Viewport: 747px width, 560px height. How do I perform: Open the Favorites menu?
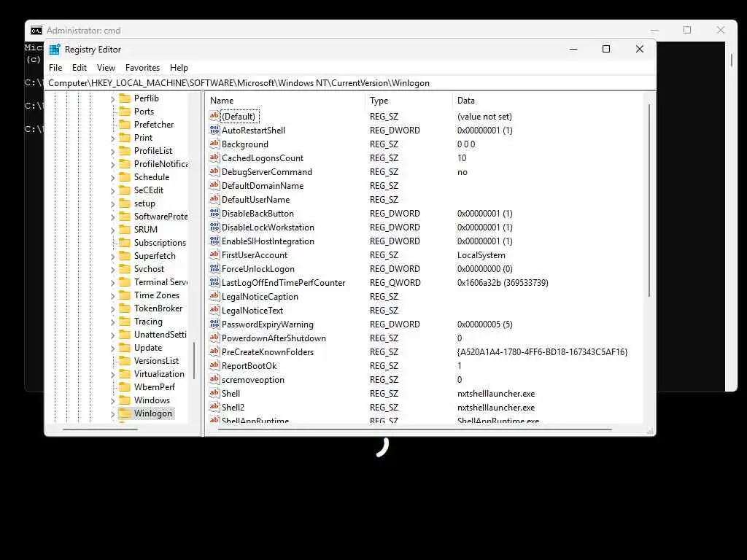click(142, 68)
